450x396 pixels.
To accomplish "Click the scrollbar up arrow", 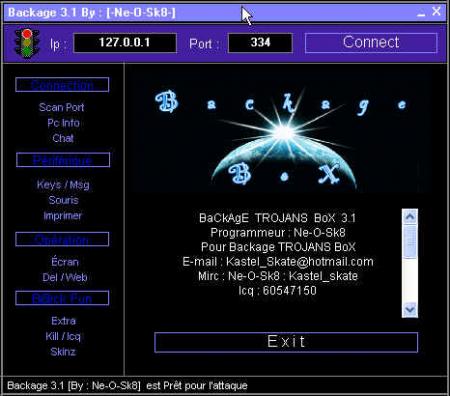I will pyautogui.click(x=410, y=217).
